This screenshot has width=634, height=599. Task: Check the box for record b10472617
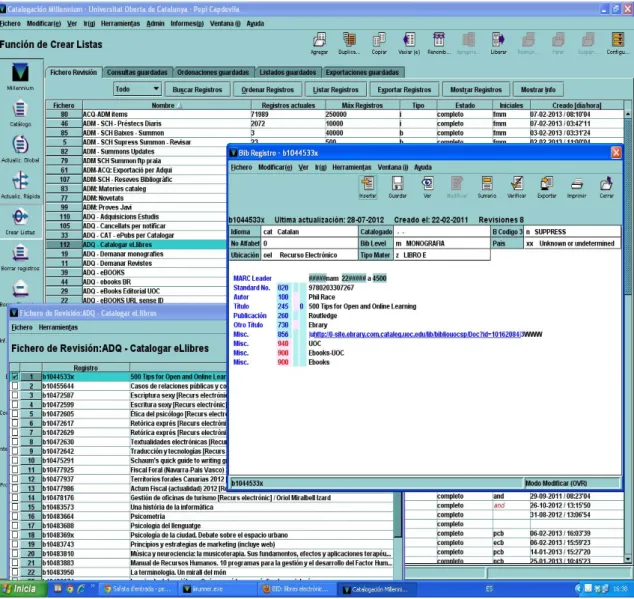tap(15, 423)
